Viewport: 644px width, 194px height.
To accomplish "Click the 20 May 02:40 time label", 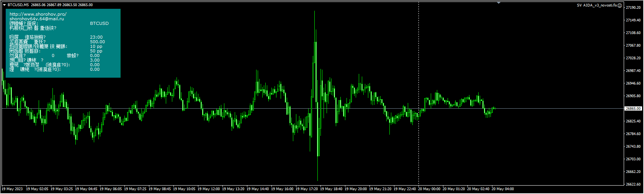I will coord(478,189).
